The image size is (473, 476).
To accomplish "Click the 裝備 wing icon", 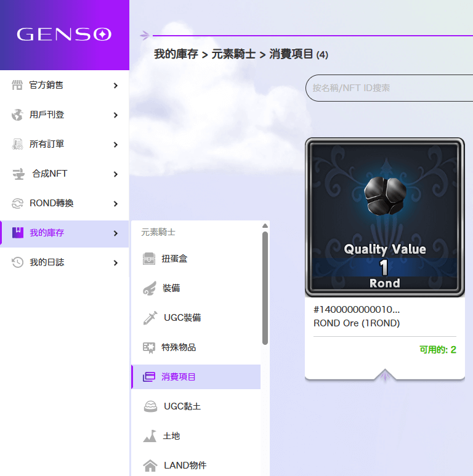I will tap(149, 288).
